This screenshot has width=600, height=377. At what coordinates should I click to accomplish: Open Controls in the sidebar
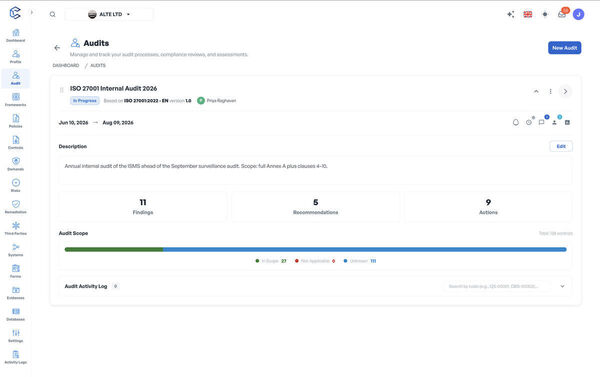16,142
